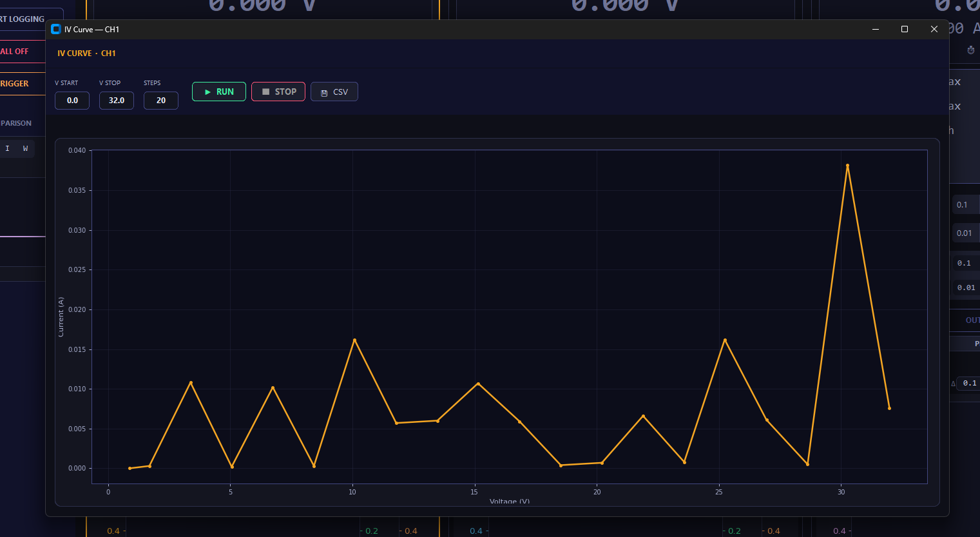
Task: Close the IV Curve CH1 window
Action: tap(934, 29)
